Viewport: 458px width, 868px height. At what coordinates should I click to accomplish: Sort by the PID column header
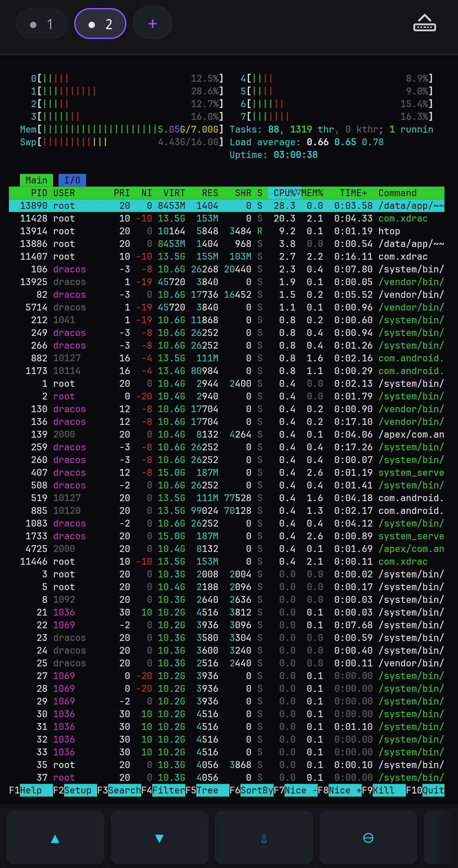pos(39,193)
